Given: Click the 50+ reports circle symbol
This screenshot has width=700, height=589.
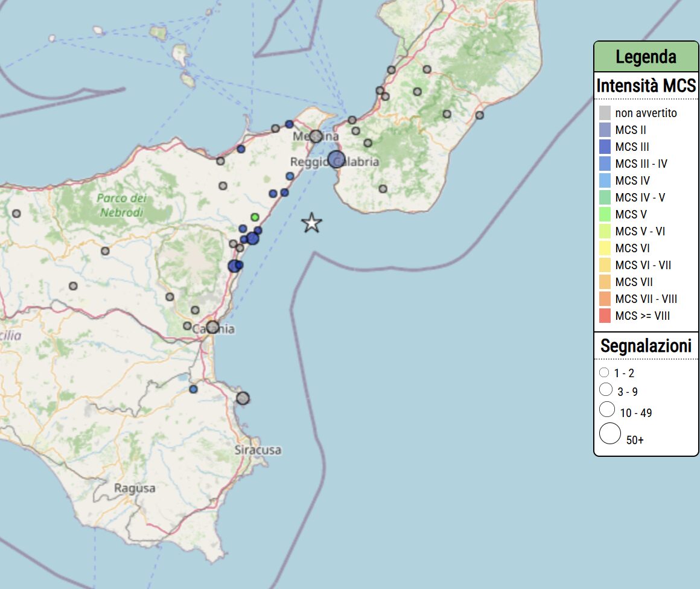Looking at the screenshot, I should click(610, 433).
